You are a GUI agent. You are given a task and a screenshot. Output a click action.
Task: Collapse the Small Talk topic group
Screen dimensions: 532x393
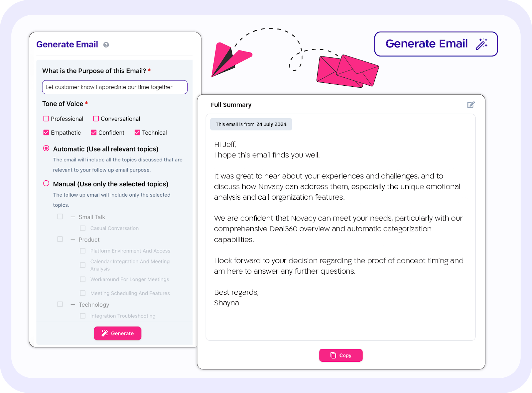(x=73, y=217)
